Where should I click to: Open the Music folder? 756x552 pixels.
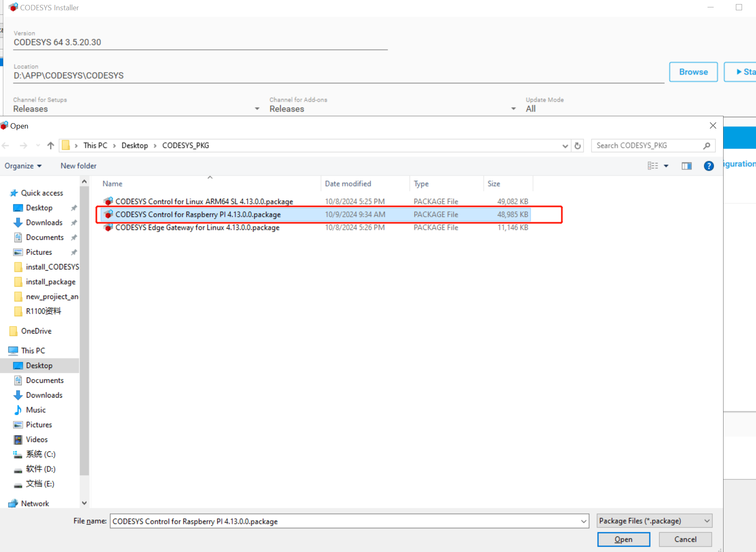click(x=36, y=410)
